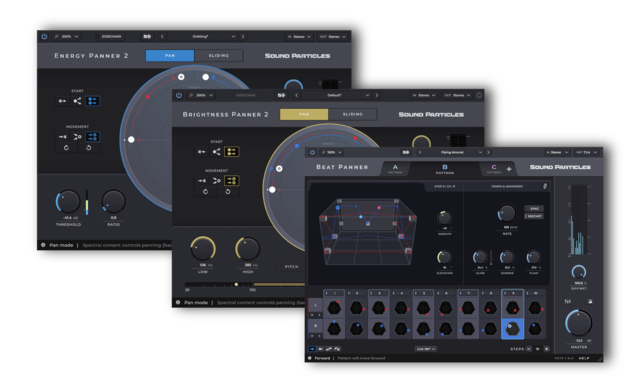This screenshot has width=640, height=377.
Task: Open Help in Beat Panner footer
Action: pos(584,358)
